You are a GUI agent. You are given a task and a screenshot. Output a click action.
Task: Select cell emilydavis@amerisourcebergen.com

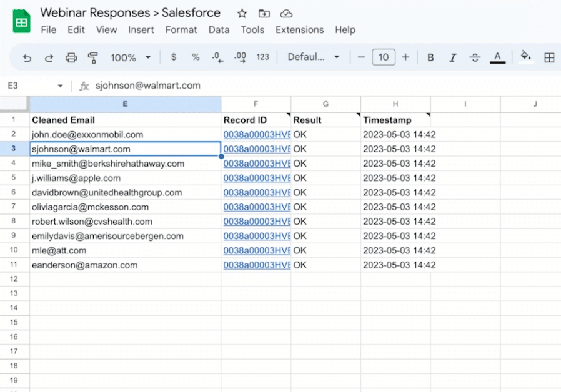(125, 236)
